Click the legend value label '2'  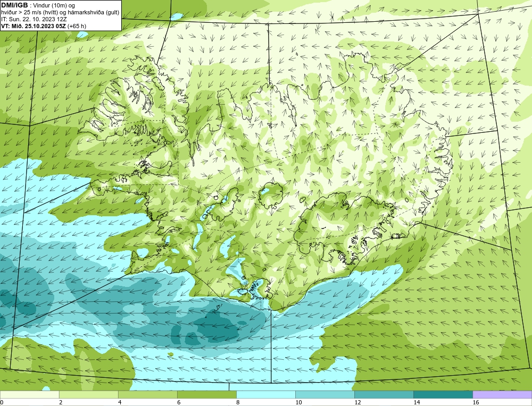click(61, 402)
